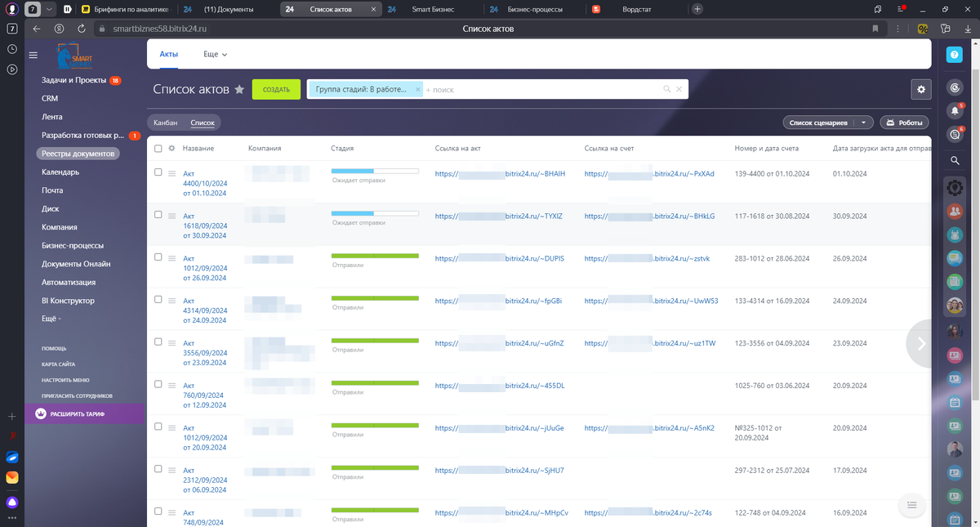Open list settings gear beside search field
The width and height of the screenshot is (980, 527).
[x=921, y=89]
